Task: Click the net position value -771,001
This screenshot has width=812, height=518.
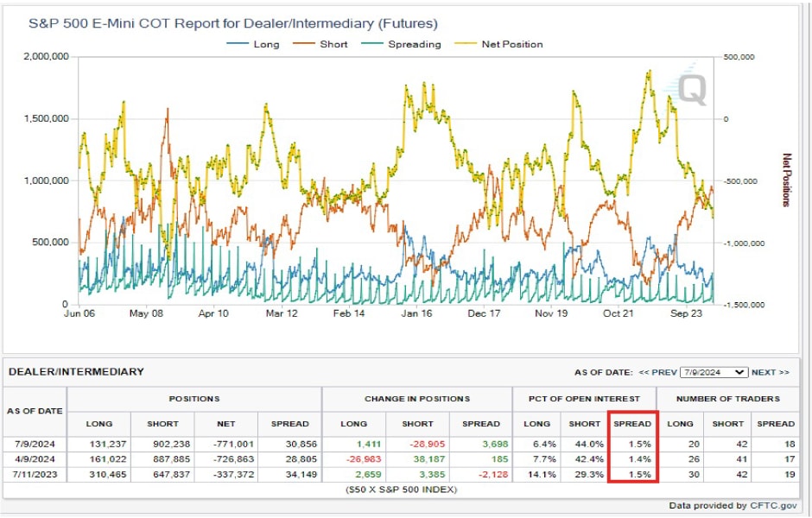Action: point(226,442)
